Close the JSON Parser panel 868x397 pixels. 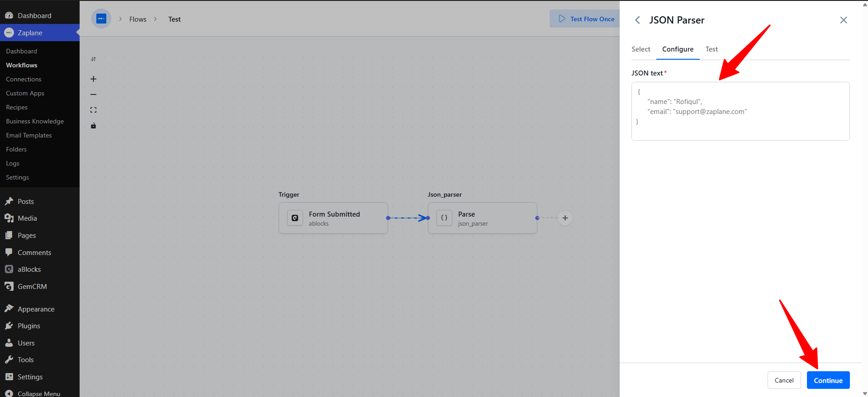pos(844,20)
